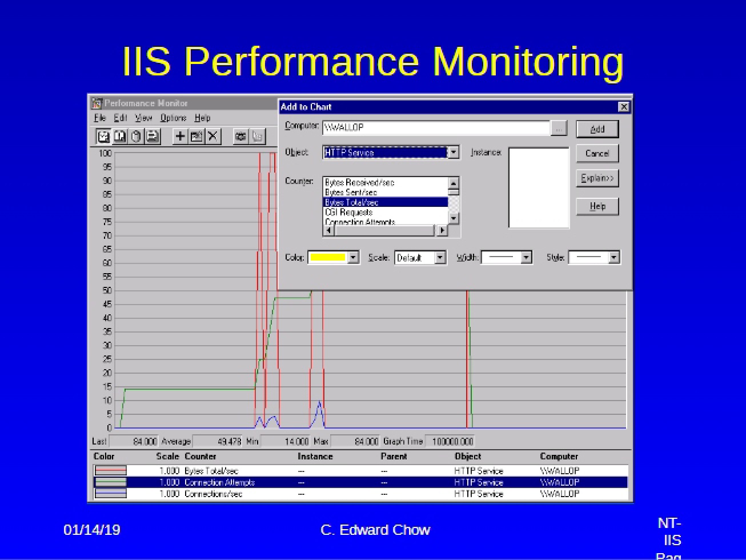Select the Connection Attempts legend row
746x560 pixels.
coord(360,482)
